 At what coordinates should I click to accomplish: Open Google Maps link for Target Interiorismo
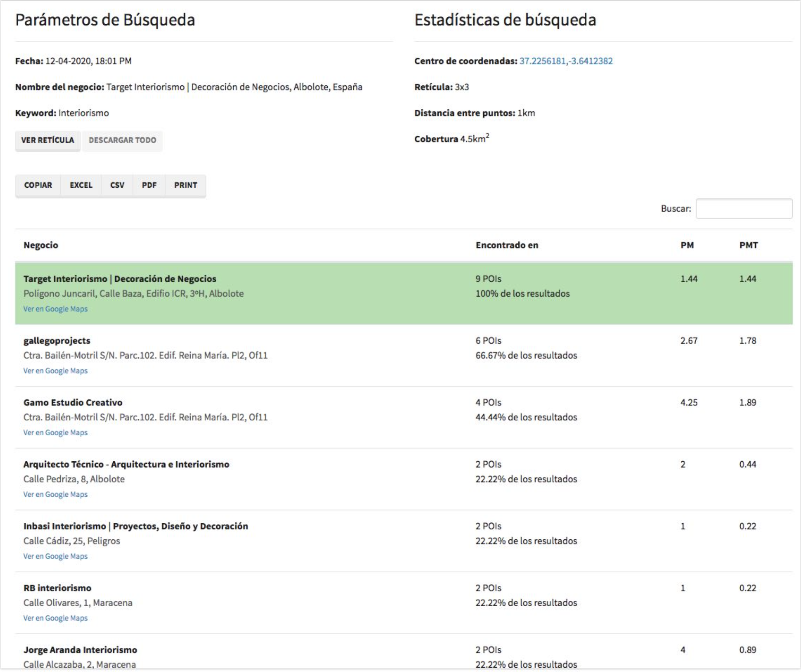pyautogui.click(x=55, y=309)
